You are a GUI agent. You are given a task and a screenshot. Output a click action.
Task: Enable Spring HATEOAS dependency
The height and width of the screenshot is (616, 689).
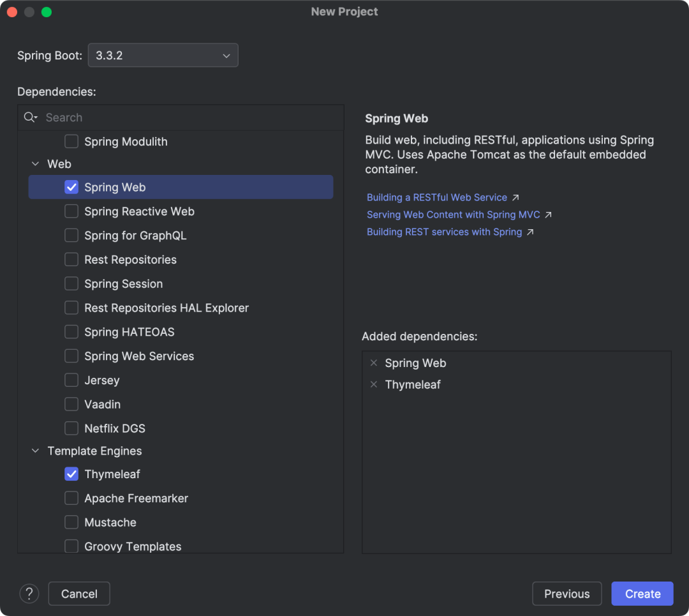tap(71, 332)
